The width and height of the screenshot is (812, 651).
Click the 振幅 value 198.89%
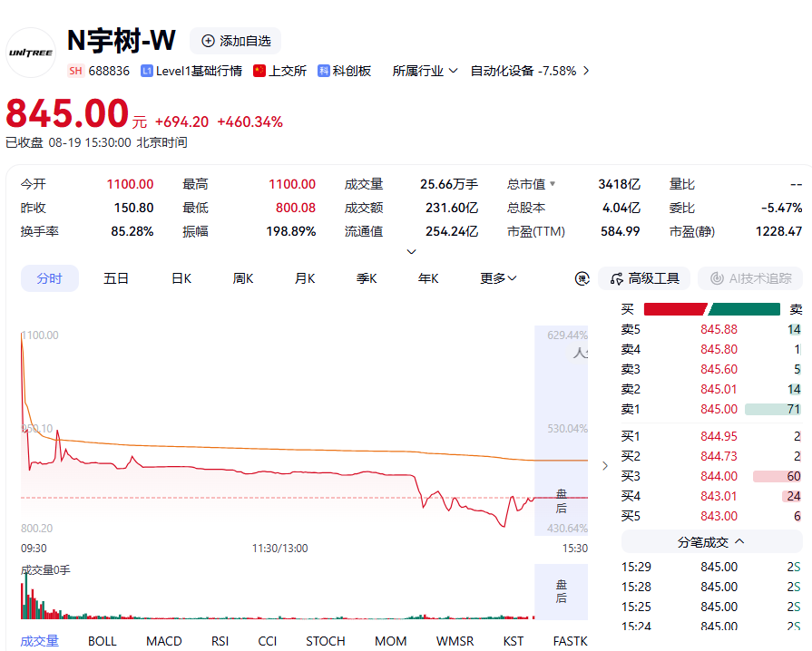pos(291,231)
